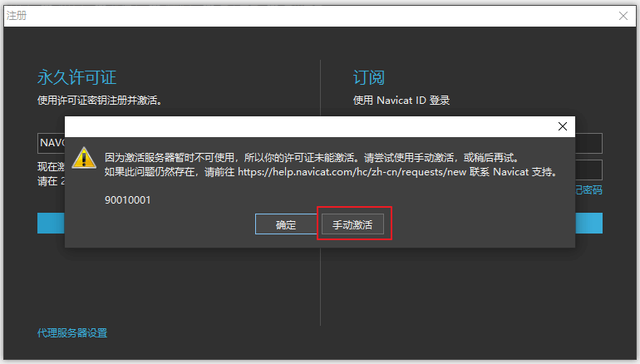640x364 pixels.
Task: Click the 永久许可证 heading
Action: [77, 77]
